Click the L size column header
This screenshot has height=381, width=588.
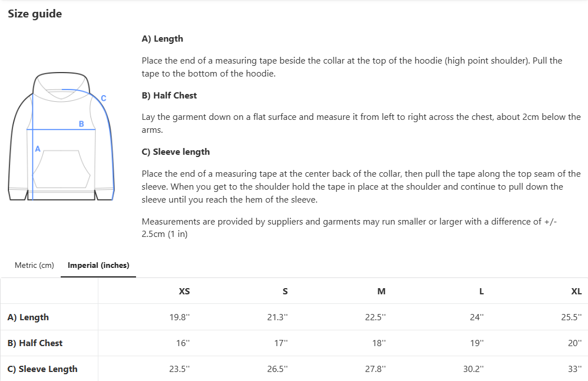pos(481,292)
